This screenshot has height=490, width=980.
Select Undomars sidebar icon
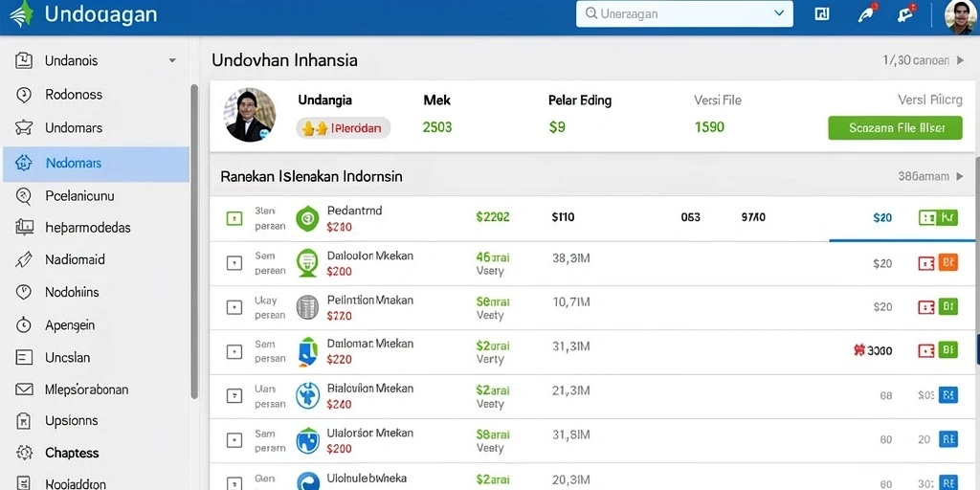(23, 127)
